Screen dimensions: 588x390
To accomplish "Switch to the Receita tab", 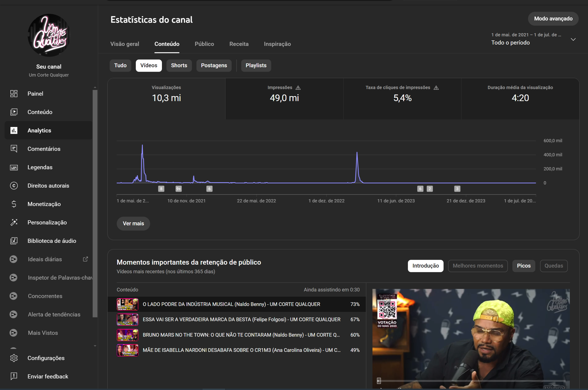I will (x=239, y=44).
